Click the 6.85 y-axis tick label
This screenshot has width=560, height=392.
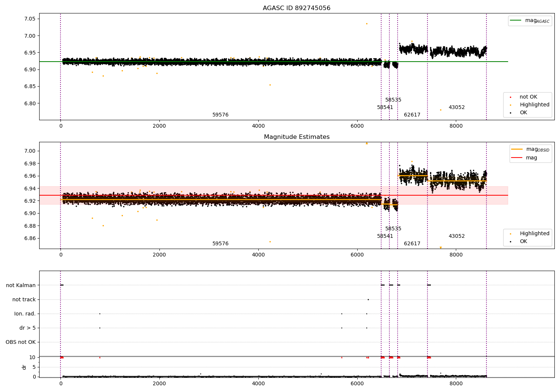pyautogui.click(x=29, y=87)
